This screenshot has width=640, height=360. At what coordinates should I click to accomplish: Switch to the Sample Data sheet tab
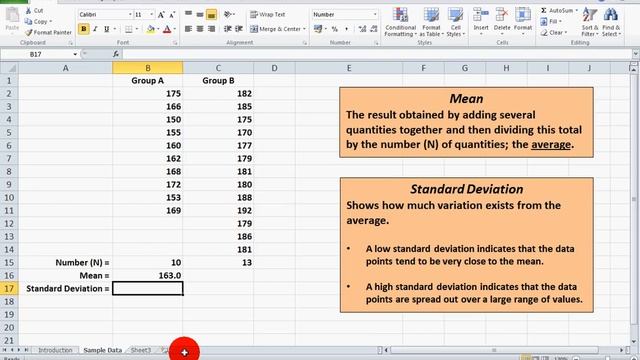tap(102, 350)
